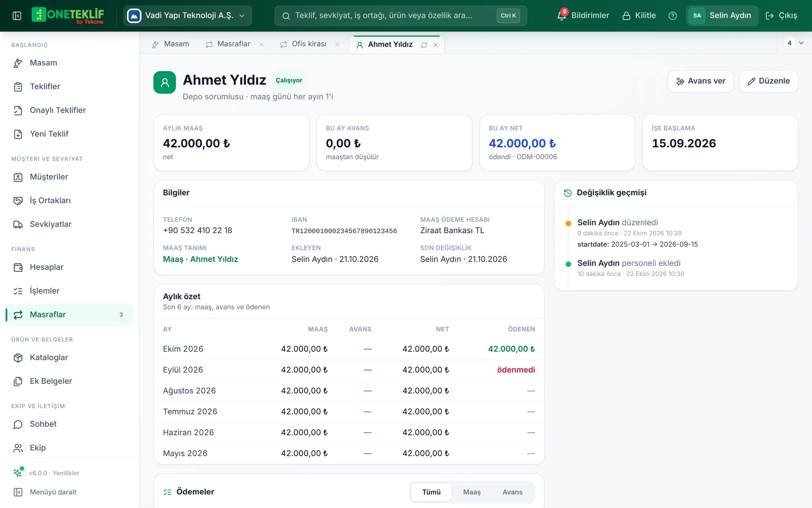Open Ekip in the sidebar
The image size is (812, 508).
click(x=69, y=448)
